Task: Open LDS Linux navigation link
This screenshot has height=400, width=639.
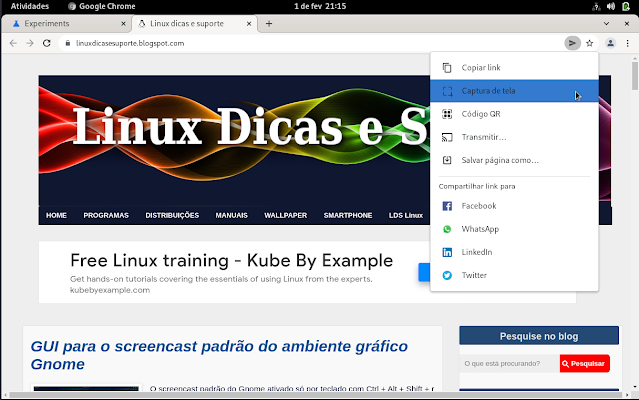Action: (x=405, y=215)
